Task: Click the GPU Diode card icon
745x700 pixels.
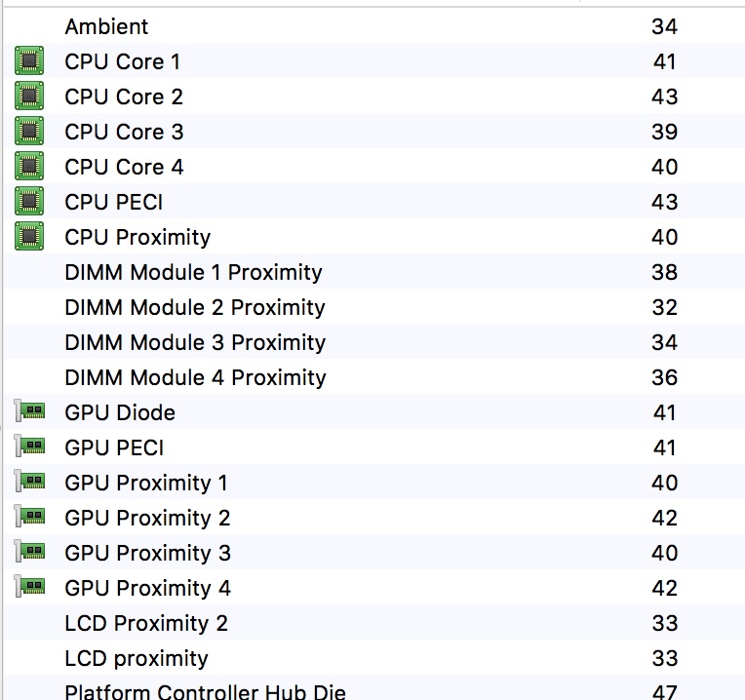Action: point(29,411)
